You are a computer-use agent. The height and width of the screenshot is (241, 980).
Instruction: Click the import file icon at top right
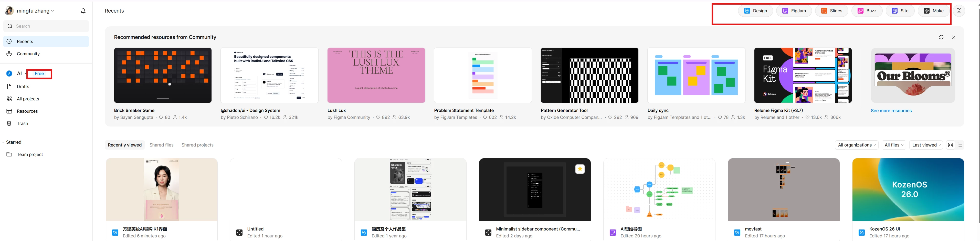[959, 11]
